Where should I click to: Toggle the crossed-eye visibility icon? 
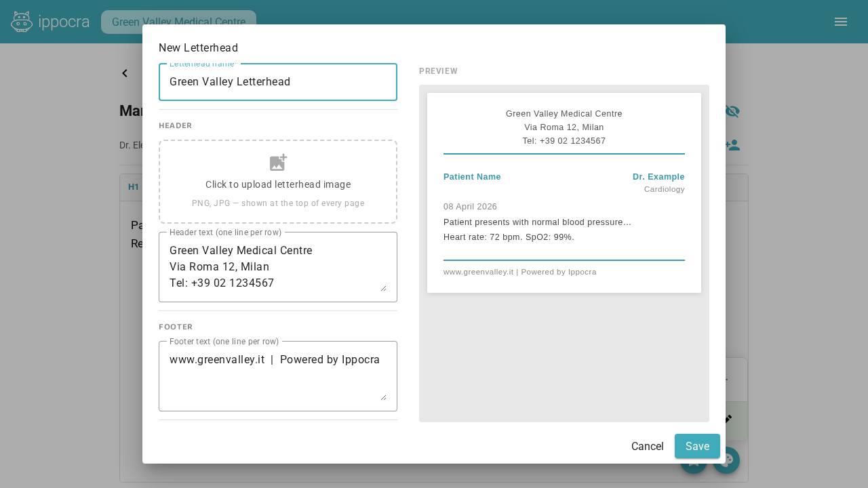(732, 111)
